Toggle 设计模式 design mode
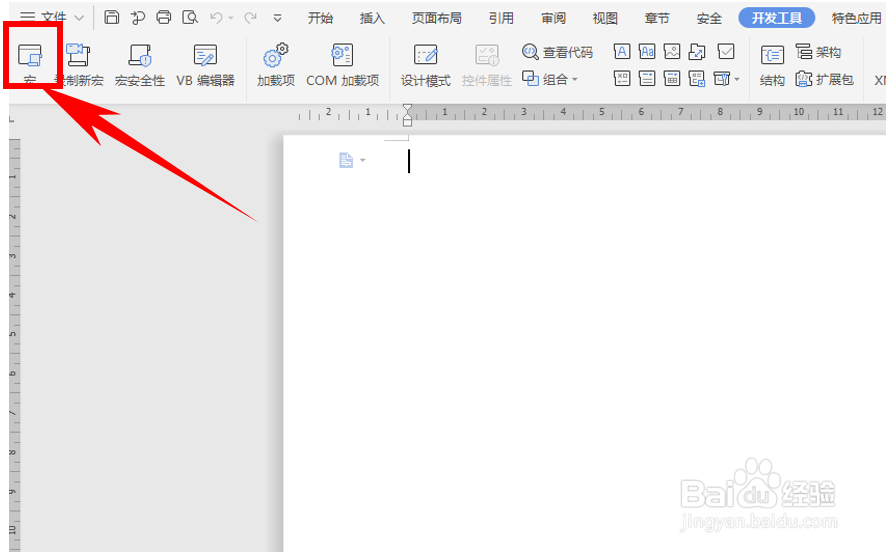Image resolution: width=887 pixels, height=553 pixels. pos(425,64)
